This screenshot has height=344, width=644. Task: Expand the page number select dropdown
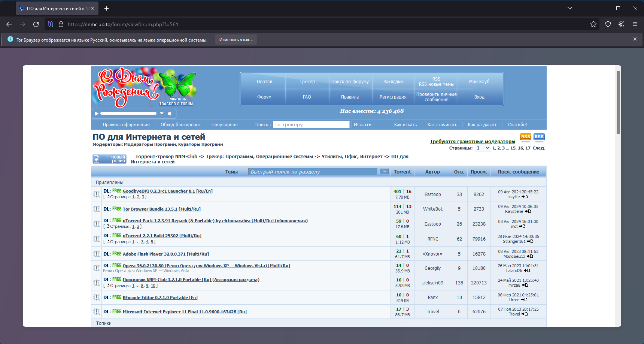pos(483,148)
